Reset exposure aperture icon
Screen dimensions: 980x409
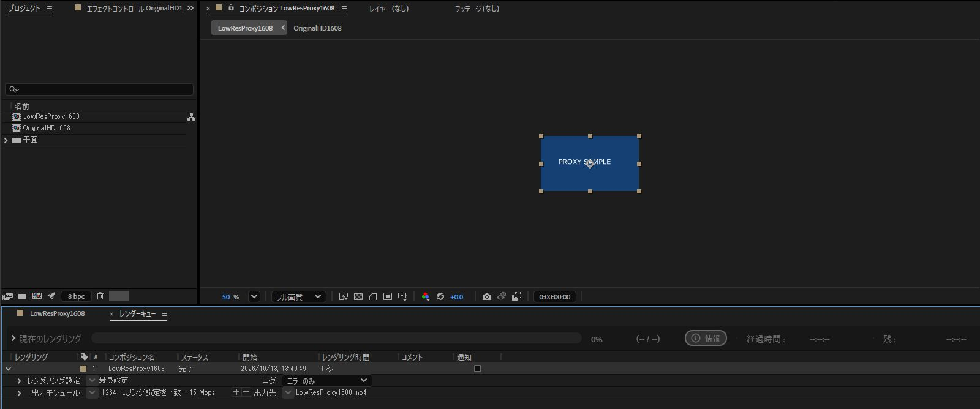point(440,297)
